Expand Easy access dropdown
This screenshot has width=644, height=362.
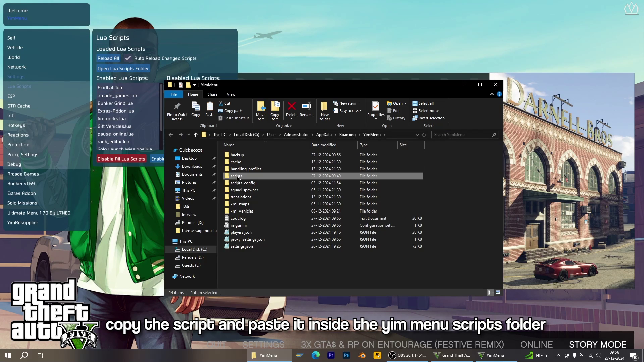click(361, 111)
